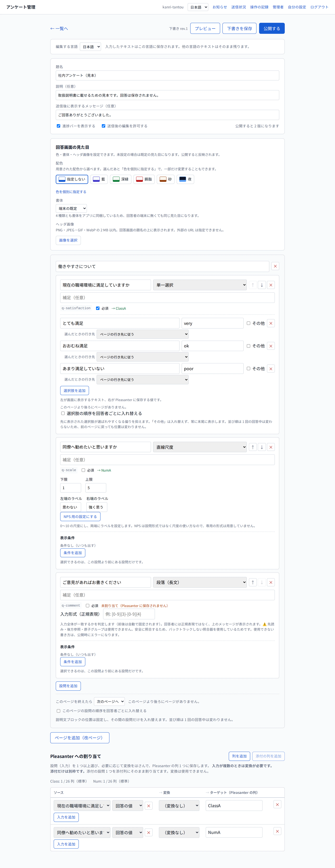The width and height of the screenshot is (335, 868).
Task: Open the 直線尺度 question type dropdown
Action: (x=200, y=447)
